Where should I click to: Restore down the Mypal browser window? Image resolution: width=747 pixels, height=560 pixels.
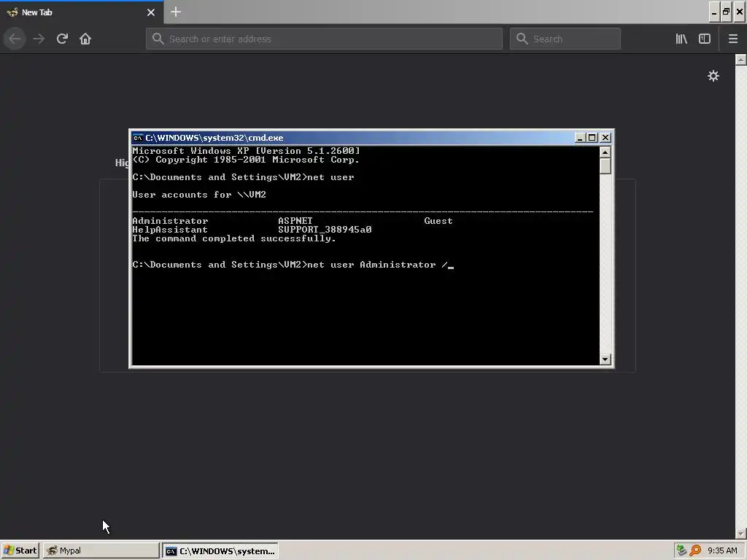(726, 12)
